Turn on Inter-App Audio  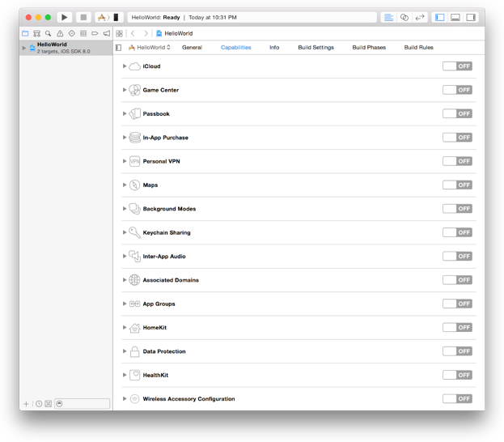pyautogui.click(x=457, y=257)
